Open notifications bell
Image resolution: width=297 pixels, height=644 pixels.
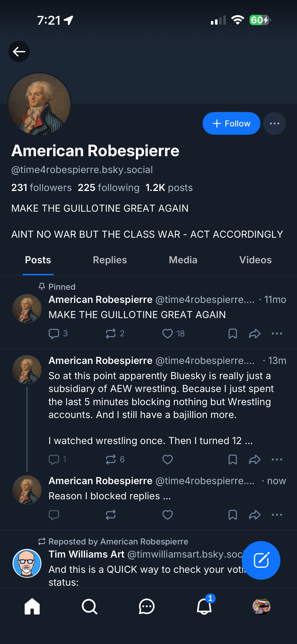(x=204, y=607)
